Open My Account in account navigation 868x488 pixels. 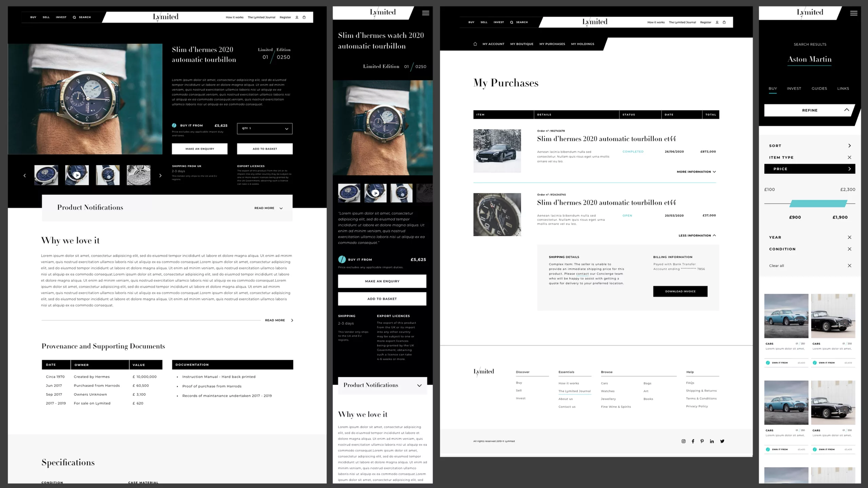(x=493, y=44)
